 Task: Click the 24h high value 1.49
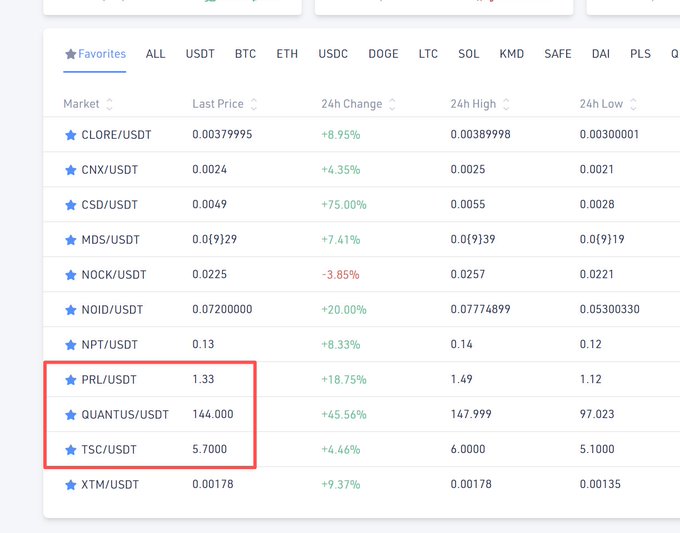tap(461, 379)
